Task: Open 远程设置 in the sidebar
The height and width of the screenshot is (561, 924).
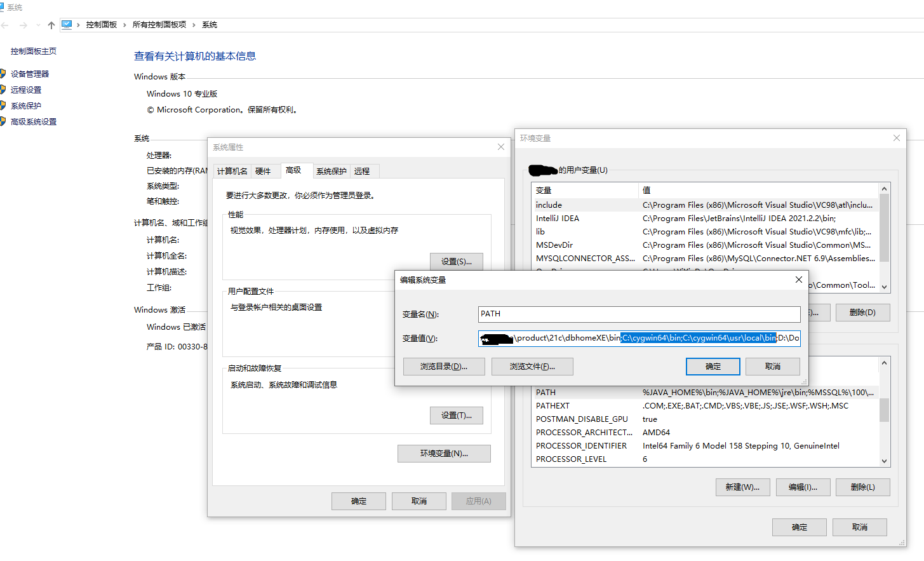Action: click(26, 90)
